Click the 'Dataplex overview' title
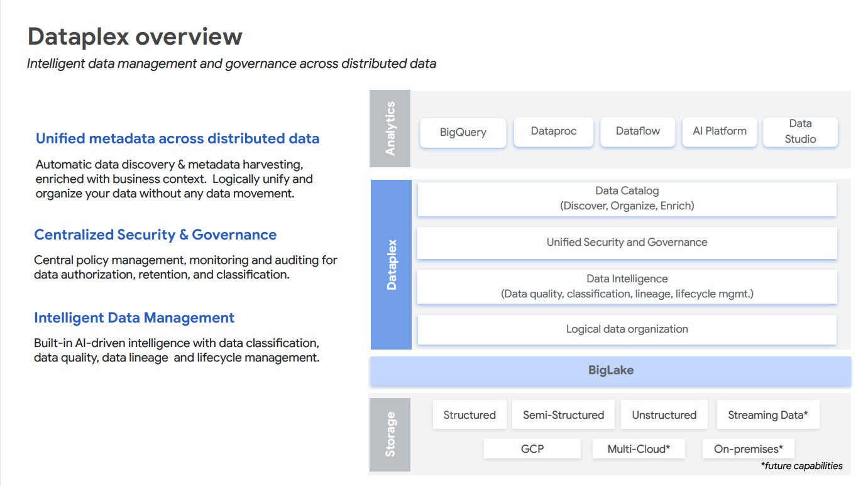The width and height of the screenshot is (868, 486). [x=135, y=36]
